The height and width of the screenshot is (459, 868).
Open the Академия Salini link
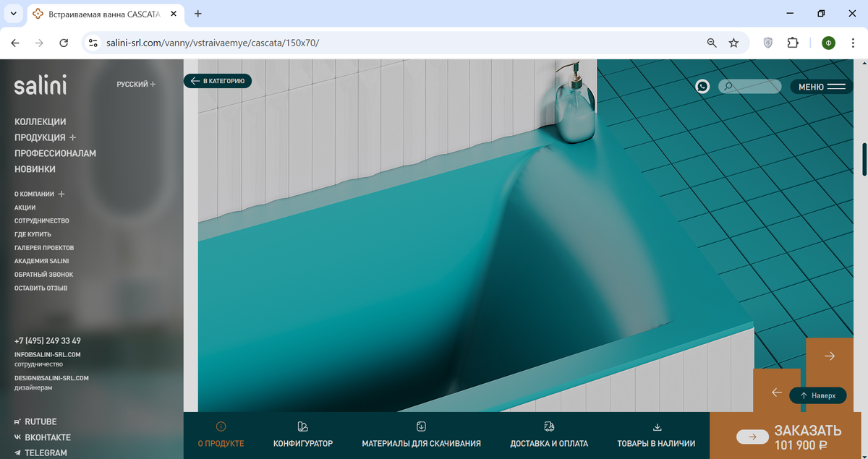[x=41, y=261]
